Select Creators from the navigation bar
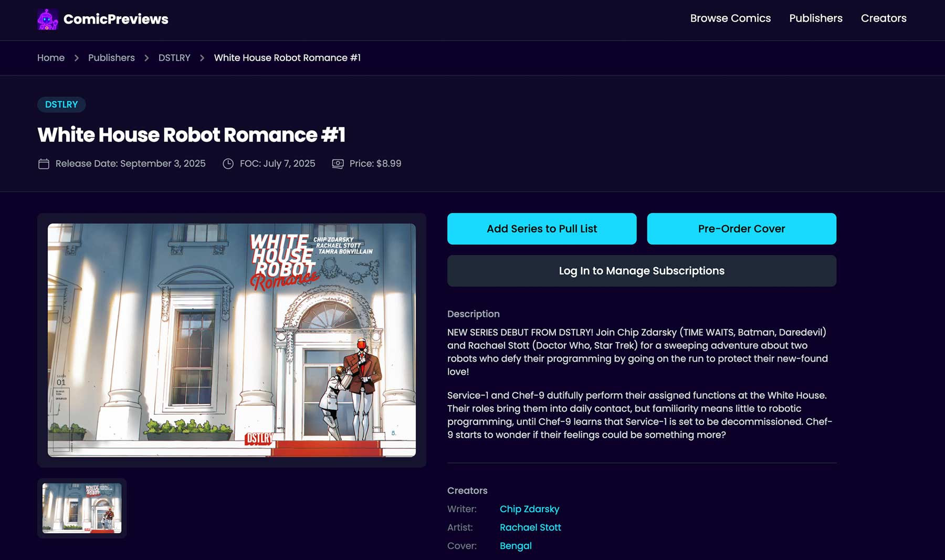Screen dimensions: 945x560 884,18
